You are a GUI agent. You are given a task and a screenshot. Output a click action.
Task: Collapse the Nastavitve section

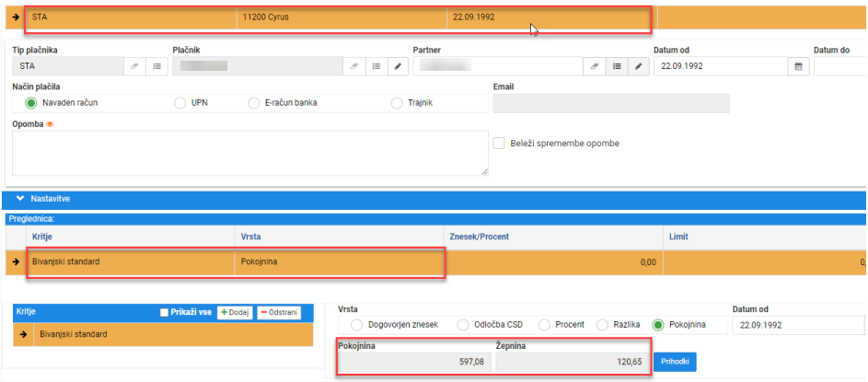21,198
